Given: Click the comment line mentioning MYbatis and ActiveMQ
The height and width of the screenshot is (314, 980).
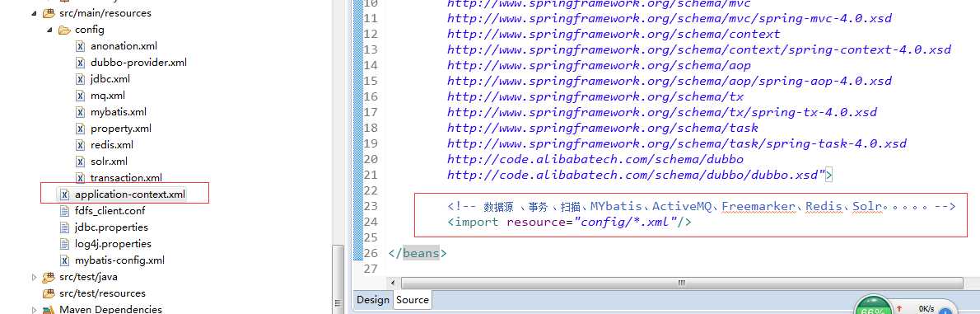Looking at the screenshot, I should (702, 206).
